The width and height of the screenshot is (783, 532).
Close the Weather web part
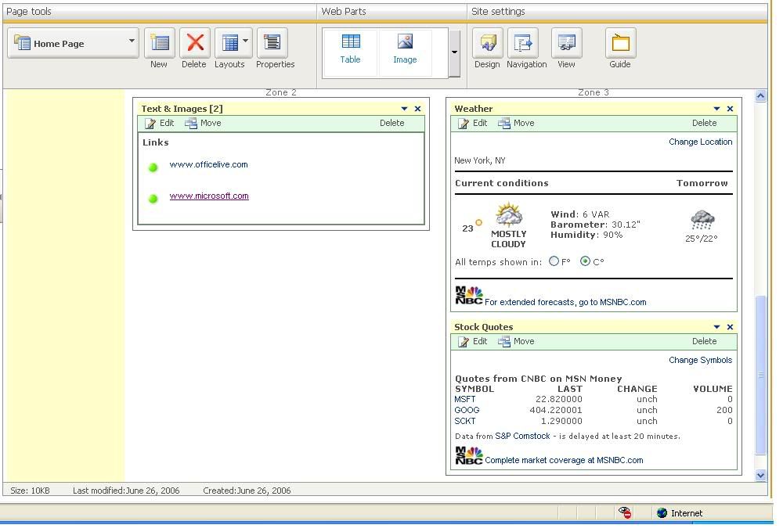pos(730,109)
